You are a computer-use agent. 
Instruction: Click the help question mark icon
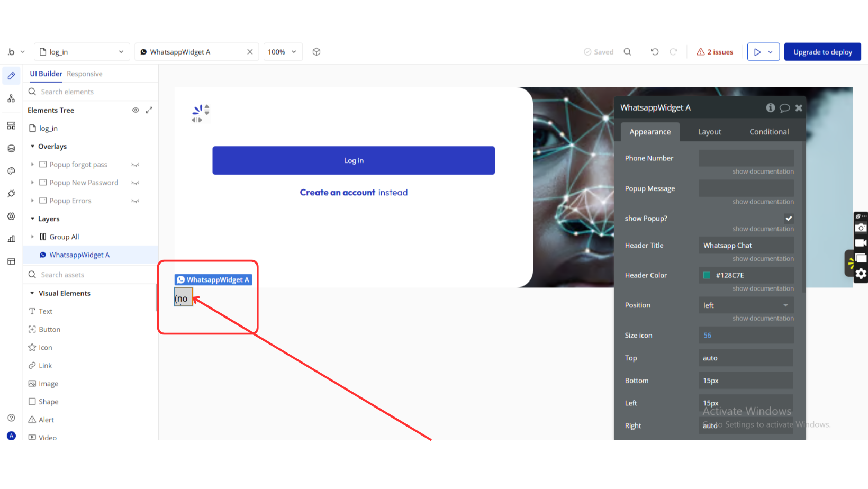coord(11,418)
